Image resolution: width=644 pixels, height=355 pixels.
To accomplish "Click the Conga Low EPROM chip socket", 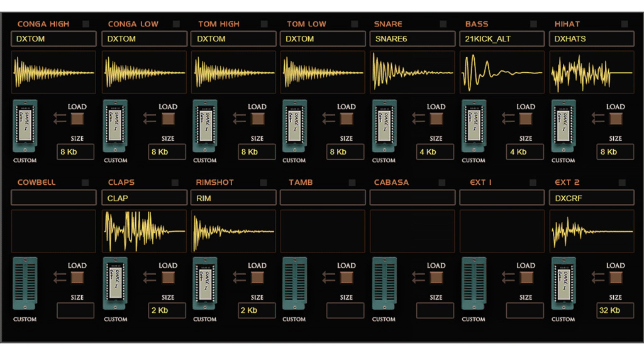I will coord(115,126).
